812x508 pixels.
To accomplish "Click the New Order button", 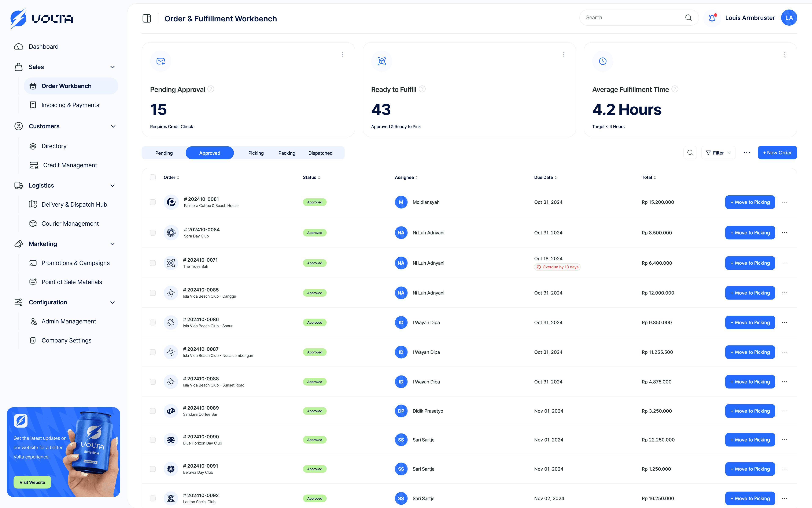I will click(x=777, y=153).
